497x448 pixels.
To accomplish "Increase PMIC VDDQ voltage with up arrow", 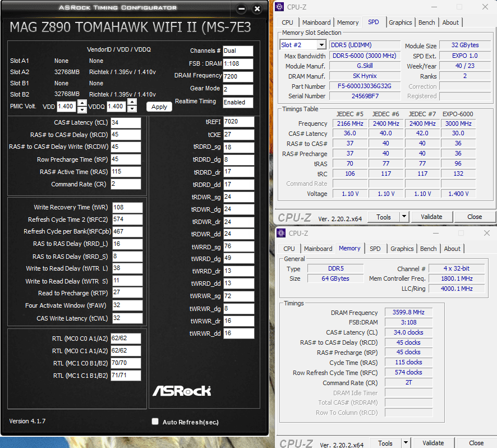I will pos(132,102).
